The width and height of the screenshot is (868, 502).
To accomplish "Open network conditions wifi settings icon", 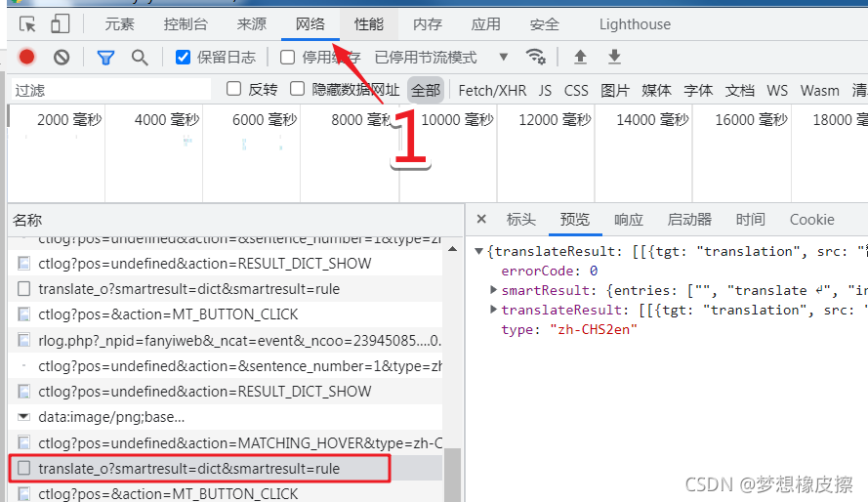I will pyautogui.click(x=535, y=57).
